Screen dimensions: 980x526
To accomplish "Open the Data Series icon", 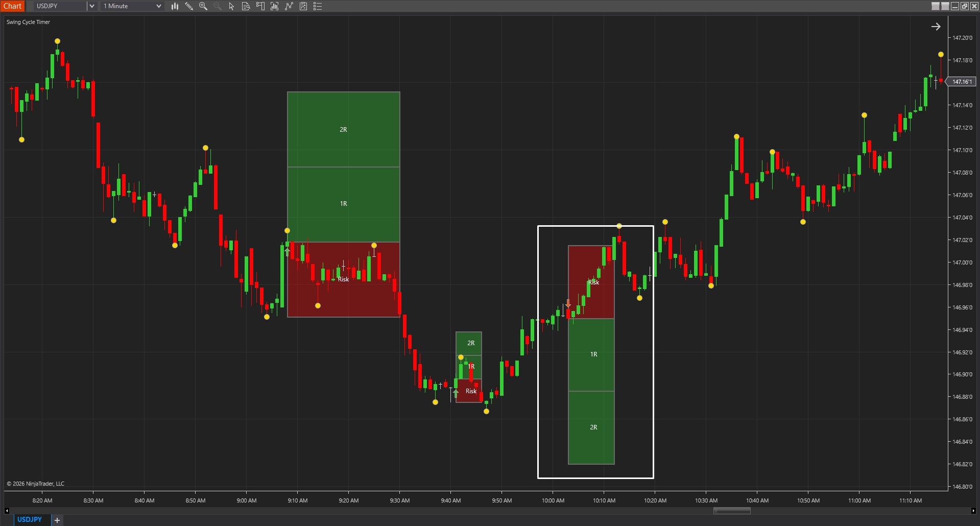I will (x=275, y=6).
